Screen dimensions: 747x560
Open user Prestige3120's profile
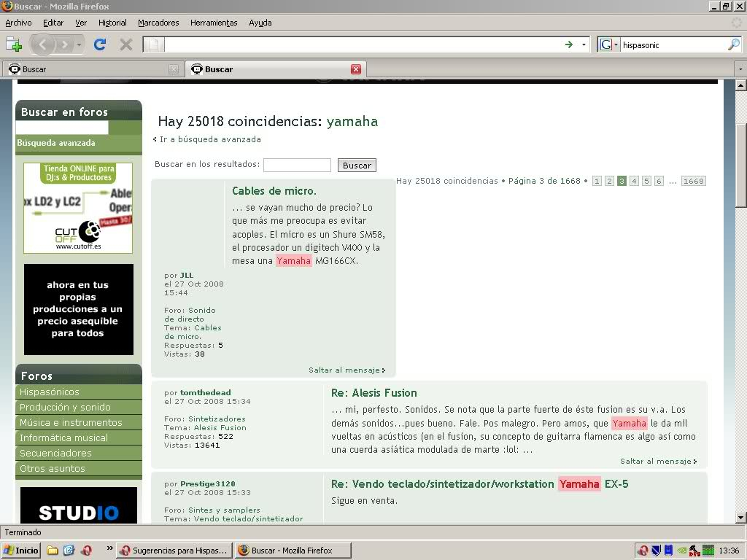point(208,483)
